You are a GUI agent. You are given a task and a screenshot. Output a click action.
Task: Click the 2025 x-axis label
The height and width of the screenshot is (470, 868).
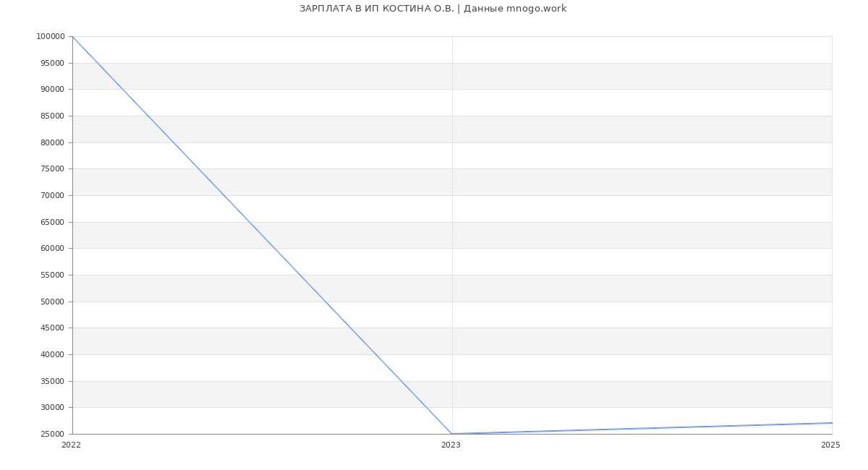pos(830,445)
